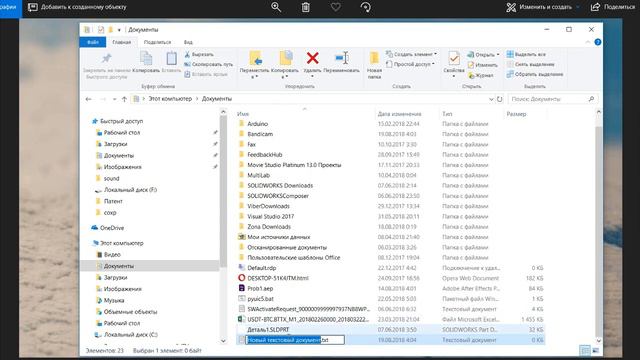Switch to large icons view icon
This screenshot has width=640, height=360.
click(x=596, y=350)
